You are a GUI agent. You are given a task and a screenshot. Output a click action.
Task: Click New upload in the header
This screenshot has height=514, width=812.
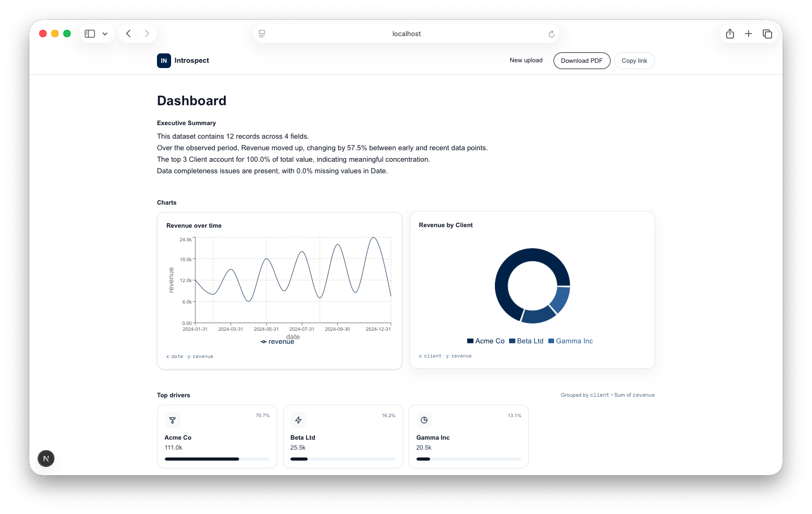pos(526,60)
